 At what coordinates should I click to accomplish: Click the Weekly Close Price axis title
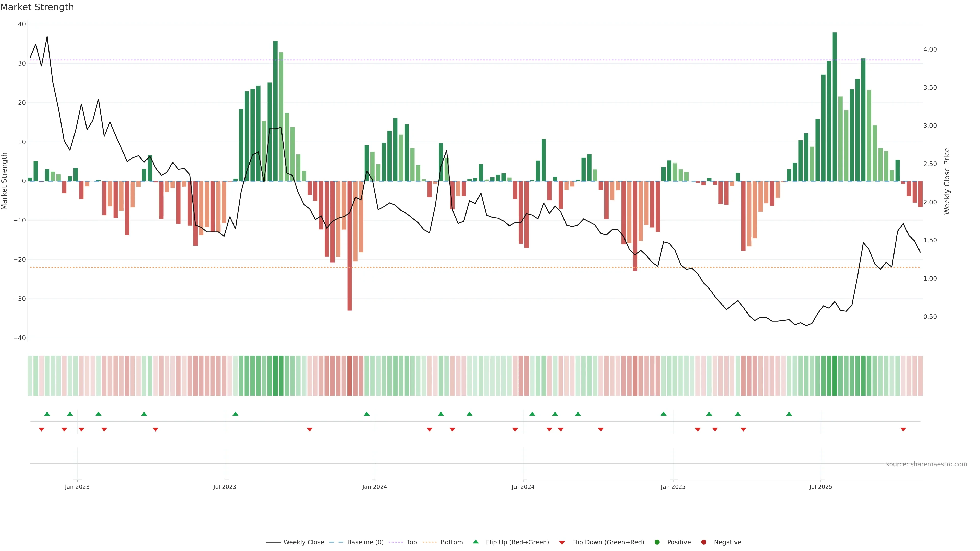947,181
